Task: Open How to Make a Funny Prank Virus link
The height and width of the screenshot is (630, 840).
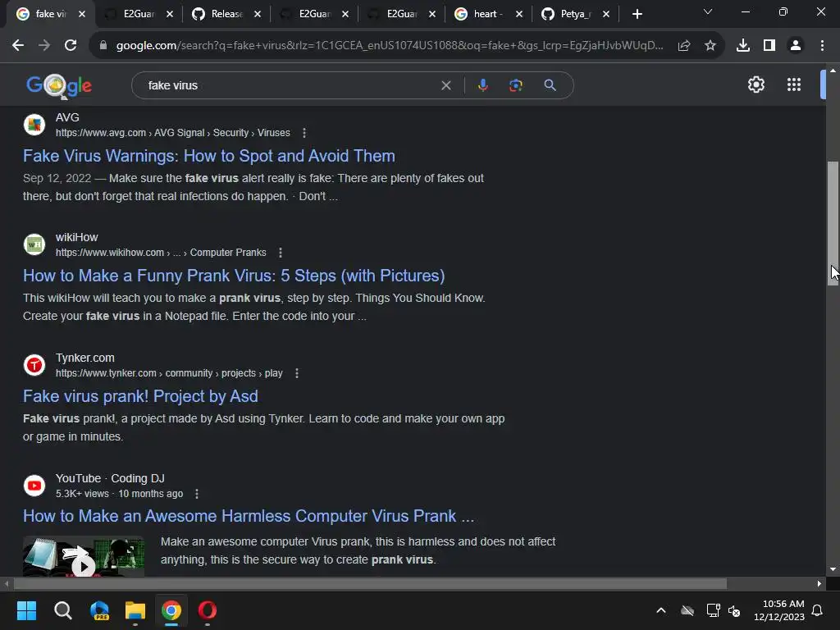Action: tap(234, 276)
